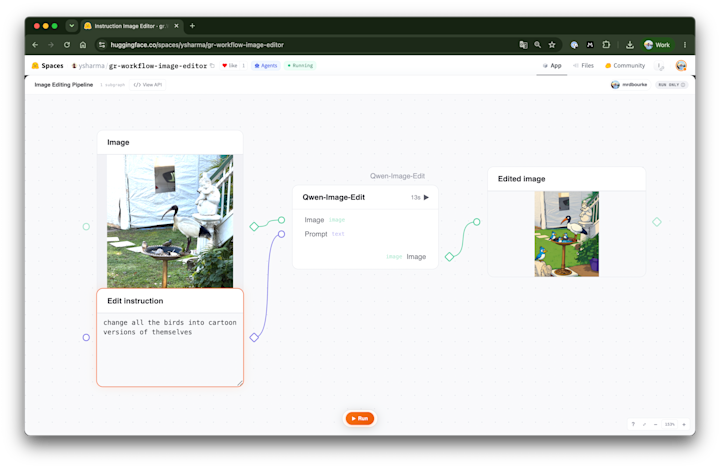Run the Qwen-Image-Edit node play arrow
The width and height of the screenshot is (720, 468).
(426, 197)
